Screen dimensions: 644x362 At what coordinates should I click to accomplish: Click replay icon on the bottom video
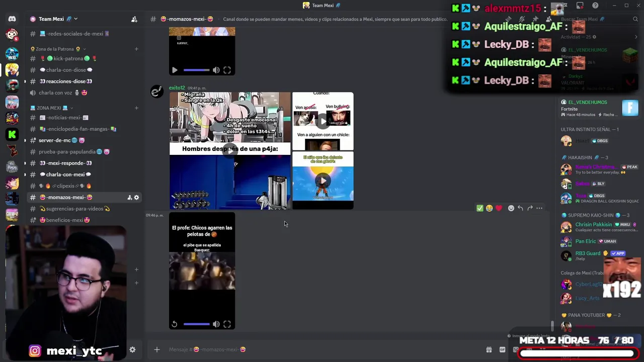[175, 324]
